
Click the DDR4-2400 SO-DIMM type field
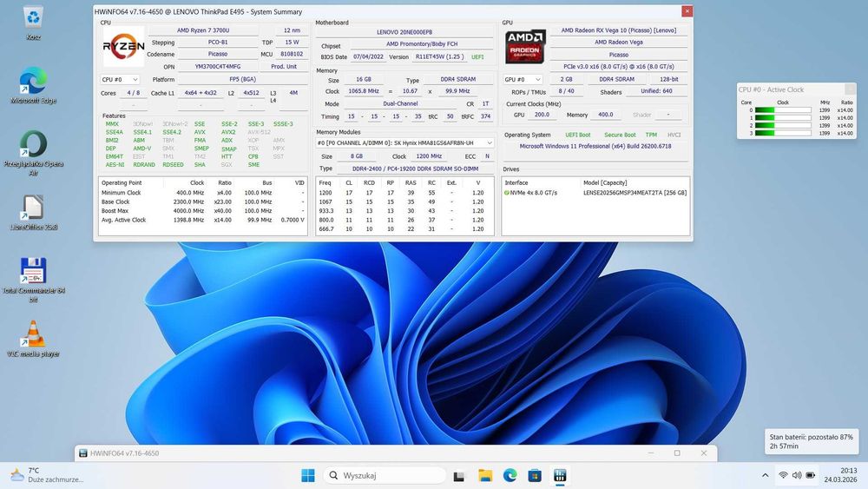click(x=415, y=169)
